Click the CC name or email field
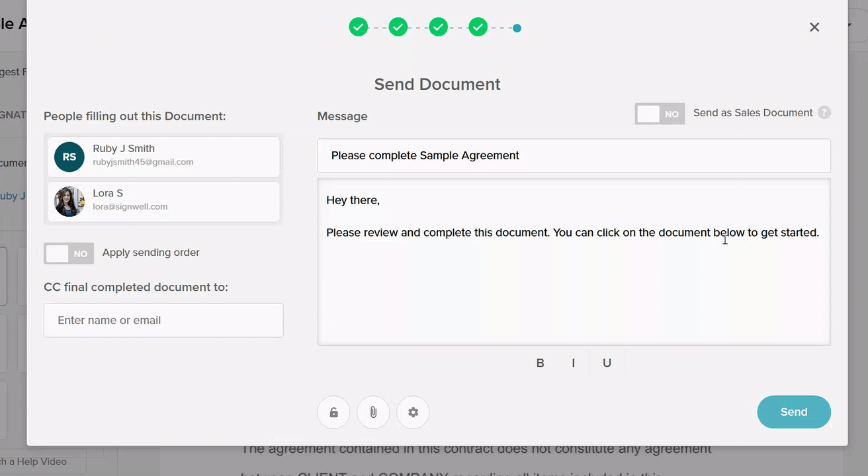The image size is (868, 476). click(163, 320)
